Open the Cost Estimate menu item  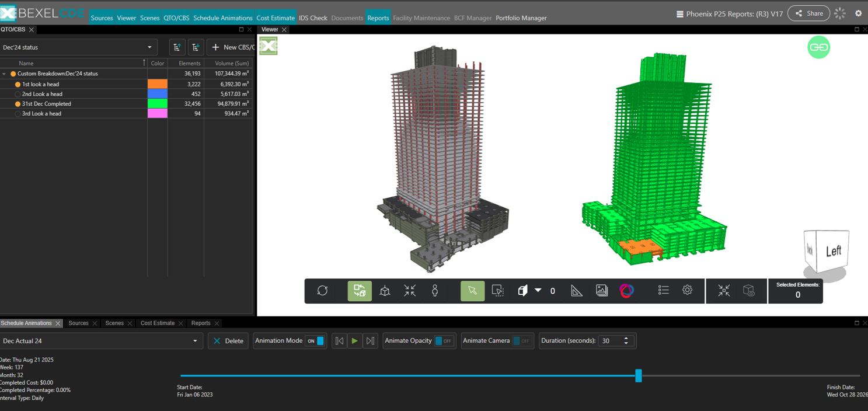[x=276, y=18]
